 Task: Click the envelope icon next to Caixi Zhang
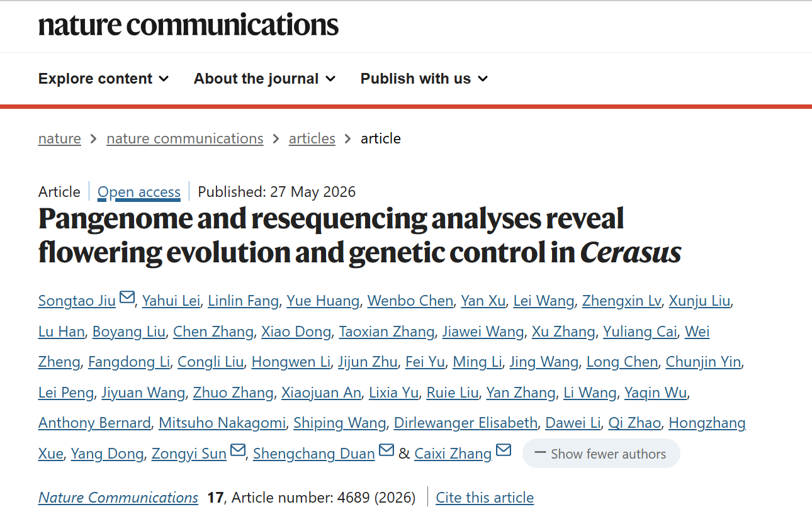(x=504, y=450)
